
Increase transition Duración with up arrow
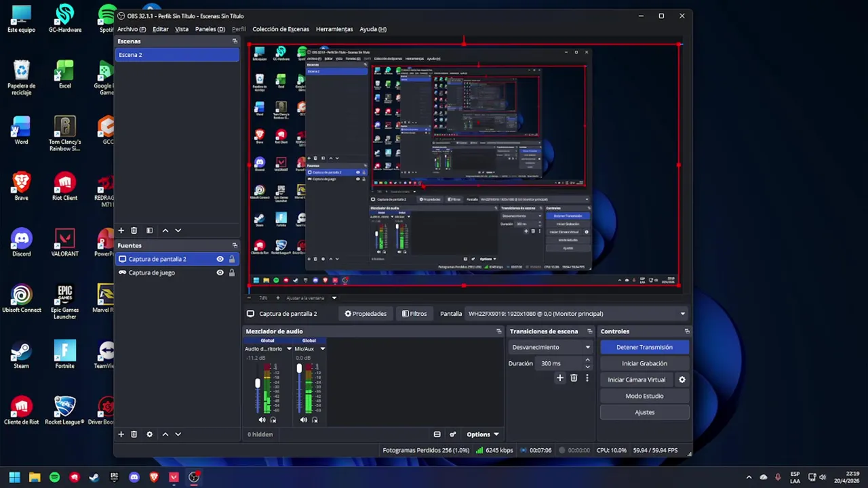tap(587, 361)
